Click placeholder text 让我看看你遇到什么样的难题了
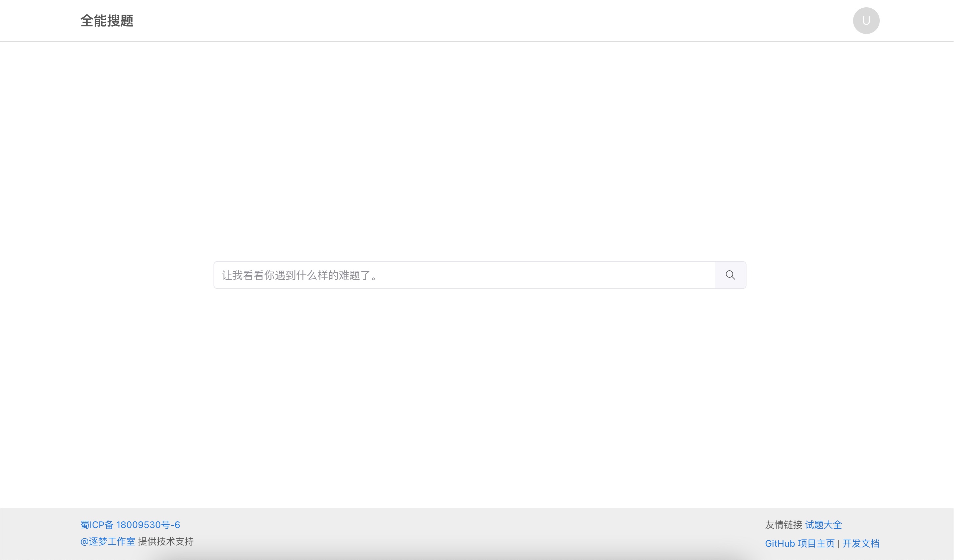This screenshot has width=954, height=560. (299, 275)
